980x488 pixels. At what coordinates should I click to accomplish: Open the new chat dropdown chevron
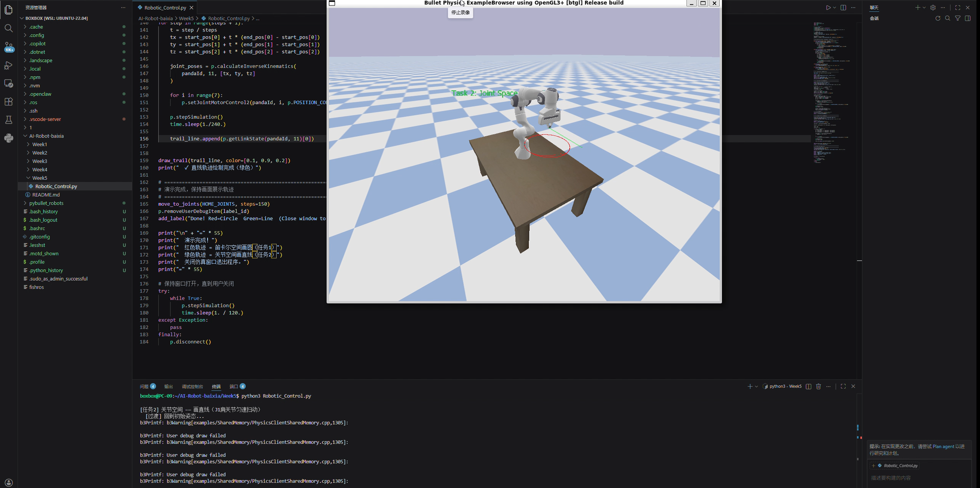(x=924, y=8)
